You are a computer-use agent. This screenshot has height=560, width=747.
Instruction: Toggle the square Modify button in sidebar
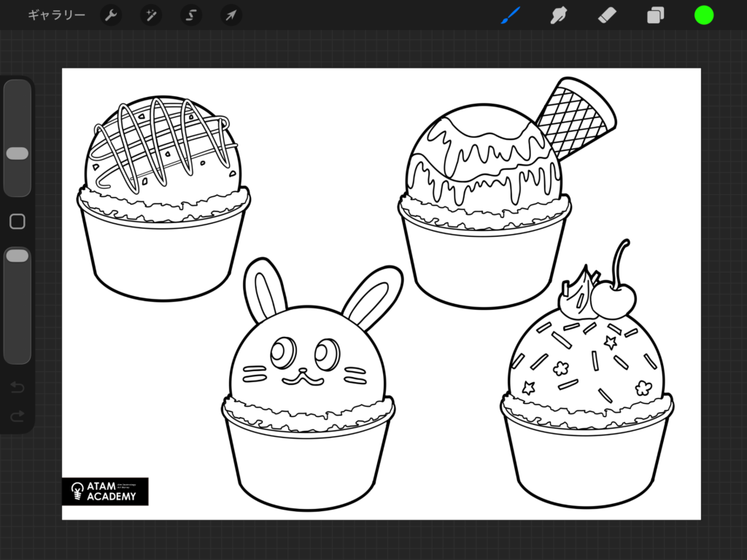coord(18,222)
